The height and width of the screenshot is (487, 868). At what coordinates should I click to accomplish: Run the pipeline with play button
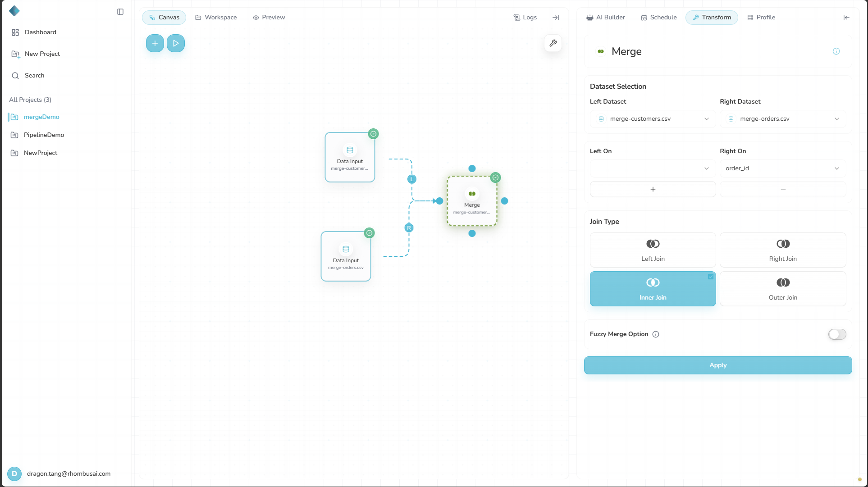tap(176, 43)
